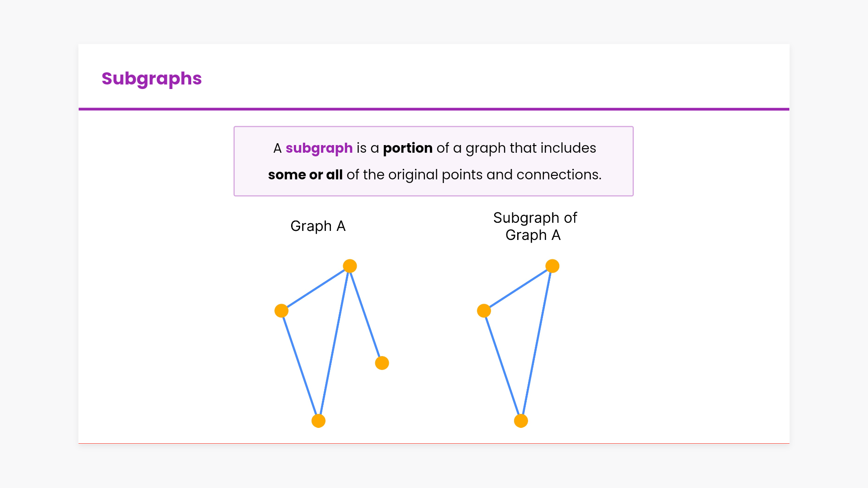Screen dimensions: 868x488
Task: Click the purple word subgraph in definition
Action: [x=319, y=148]
